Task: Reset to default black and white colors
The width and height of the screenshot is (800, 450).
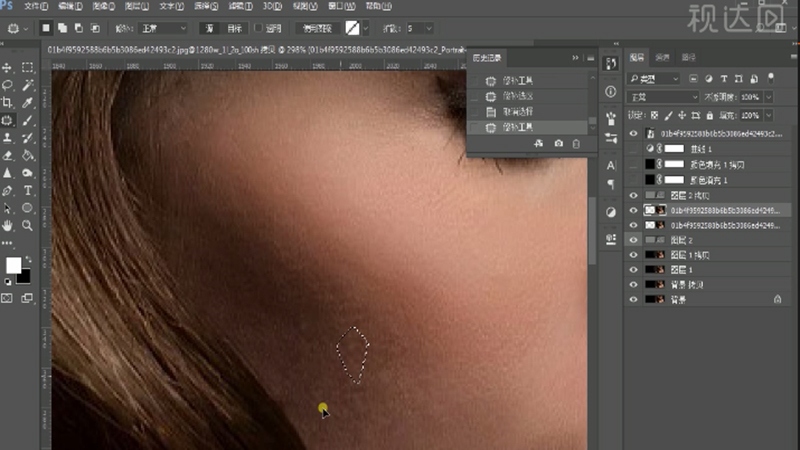Action: (x=8, y=282)
